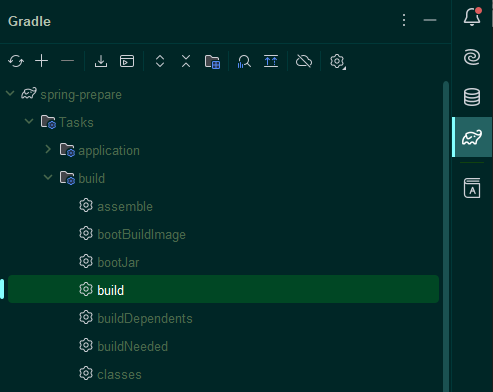Collapse all tree nodes in toolbar

186,61
